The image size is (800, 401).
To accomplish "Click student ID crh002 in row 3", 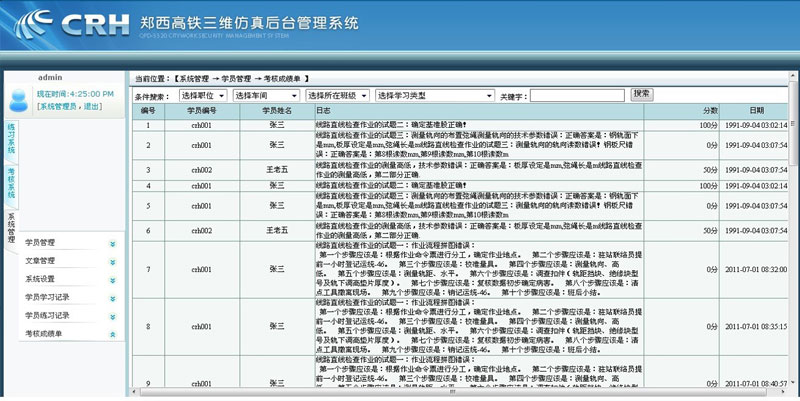I will pos(202,170).
